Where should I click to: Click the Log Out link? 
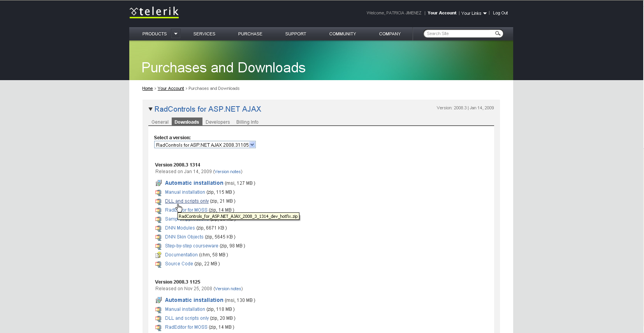[x=500, y=13]
